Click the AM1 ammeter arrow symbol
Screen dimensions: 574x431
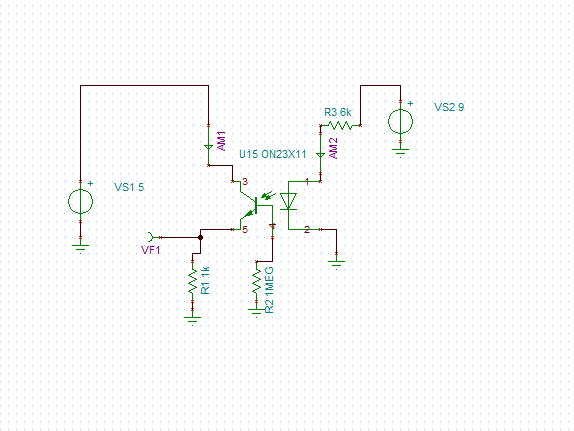pos(208,148)
